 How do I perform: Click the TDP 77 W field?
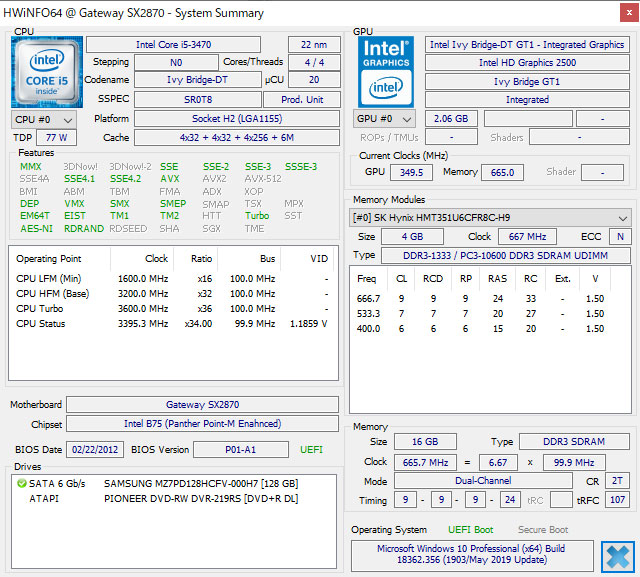pos(56,138)
